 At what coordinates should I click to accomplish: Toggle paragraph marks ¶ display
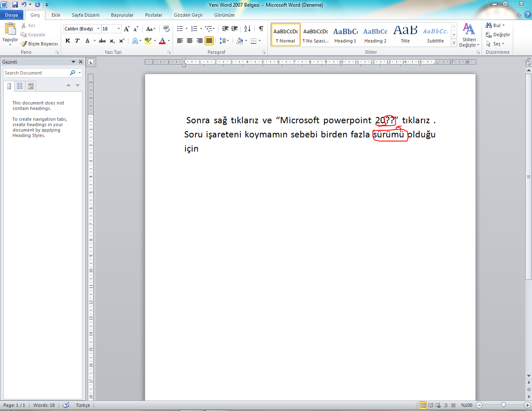261,29
